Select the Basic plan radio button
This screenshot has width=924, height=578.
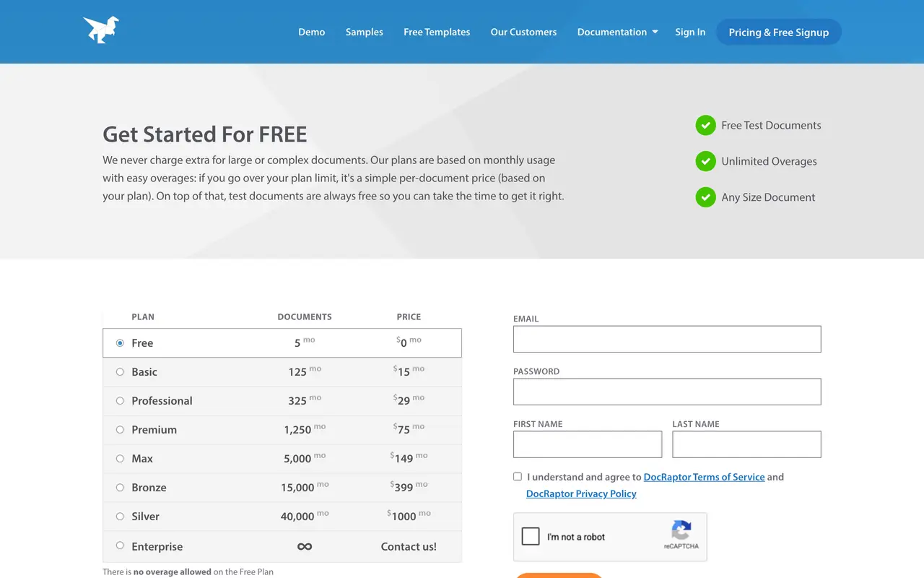coord(120,371)
